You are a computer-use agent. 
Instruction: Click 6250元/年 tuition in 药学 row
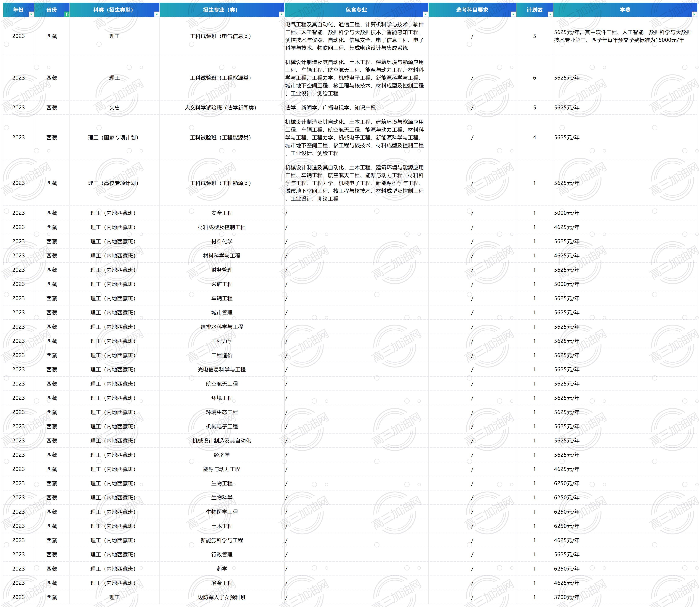coord(625,569)
